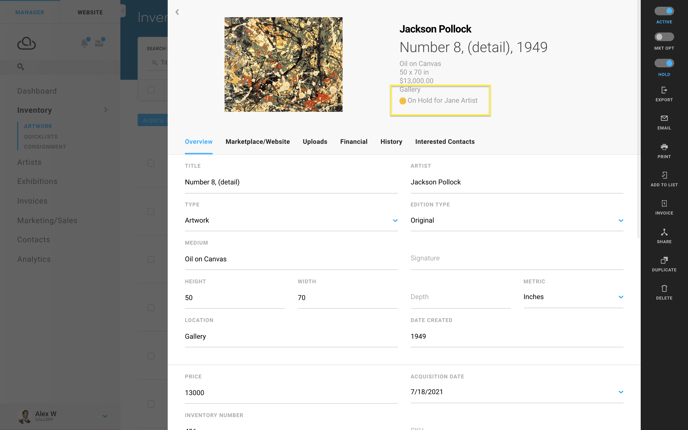Viewport: 688px width, 430px height.
Task: Expand the Inventory chevron in sidebar
Action: click(106, 110)
